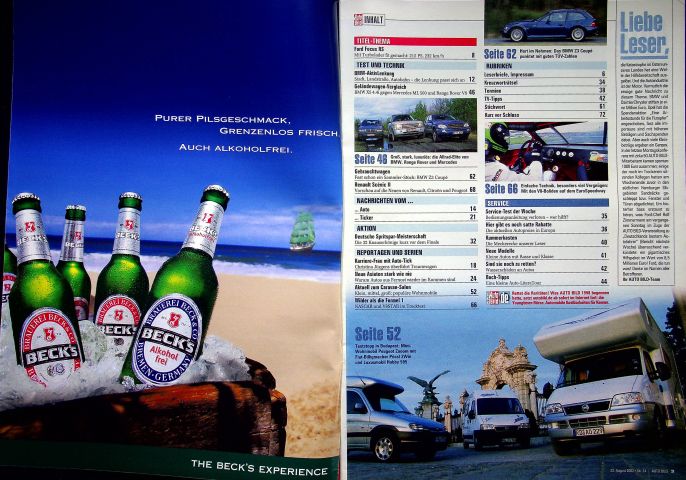Click the Test und Technik section header

pos(415,65)
